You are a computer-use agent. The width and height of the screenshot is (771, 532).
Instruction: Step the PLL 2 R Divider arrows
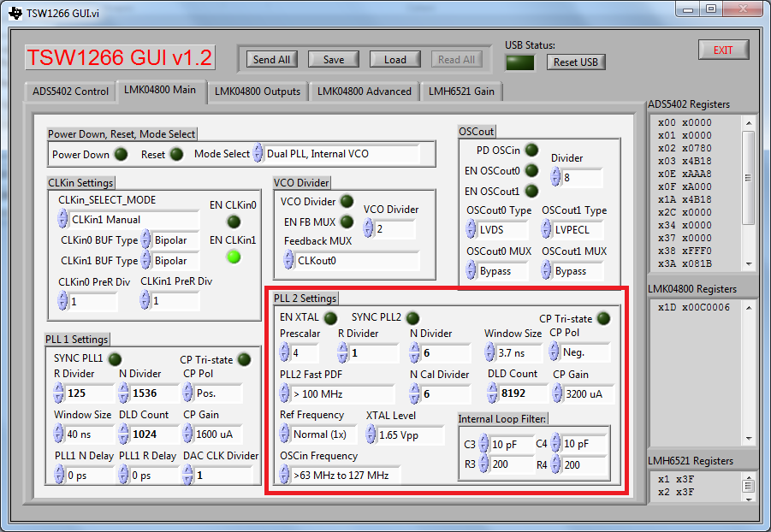pos(343,352)
